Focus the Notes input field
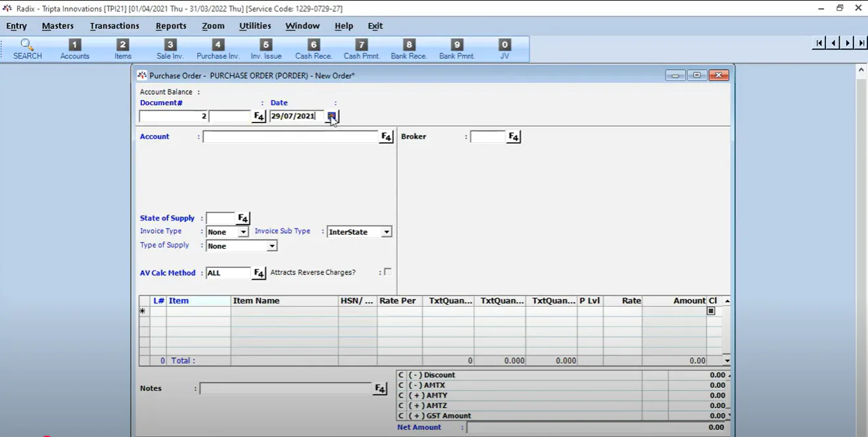This screenshot has height=437, width=868. pos(286,389)
